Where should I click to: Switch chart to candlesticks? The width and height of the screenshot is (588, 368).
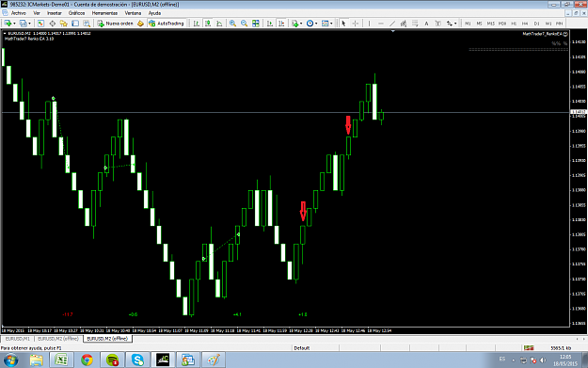[x=208, y=24]
